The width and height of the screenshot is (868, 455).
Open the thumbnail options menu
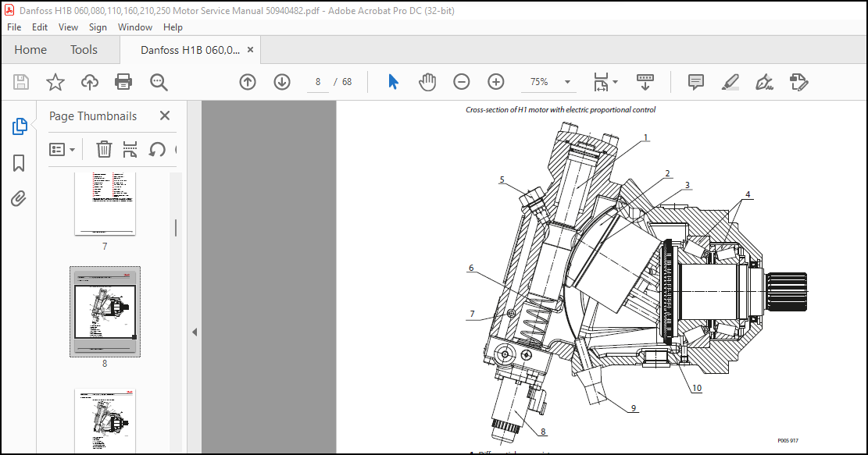62,149
